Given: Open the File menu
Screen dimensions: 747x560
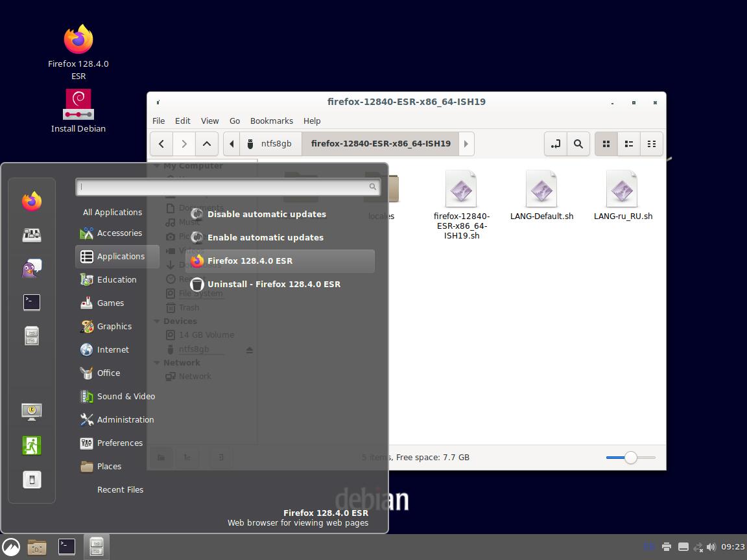Looking at the screenshot, I should click(x=158, y=121).
